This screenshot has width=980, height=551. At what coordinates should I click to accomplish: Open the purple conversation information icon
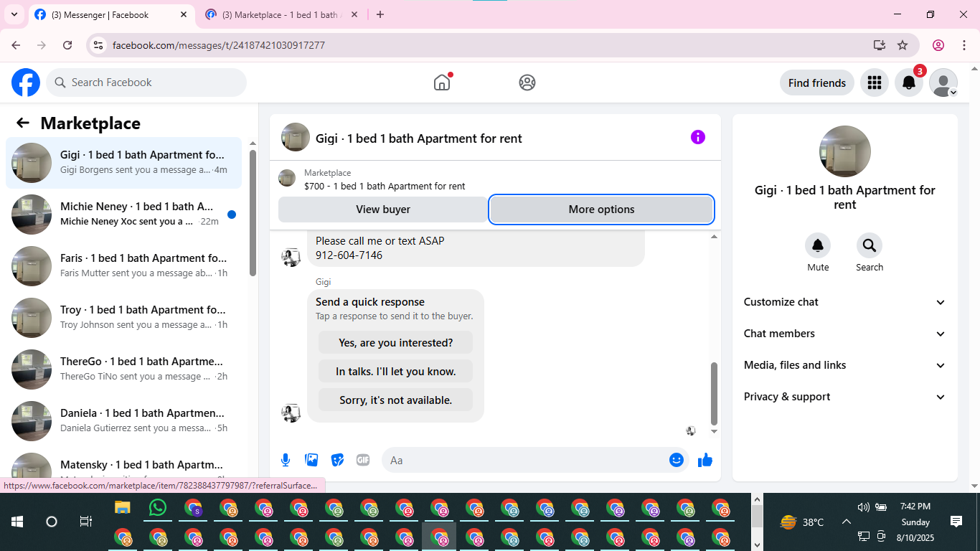(698, 137)
